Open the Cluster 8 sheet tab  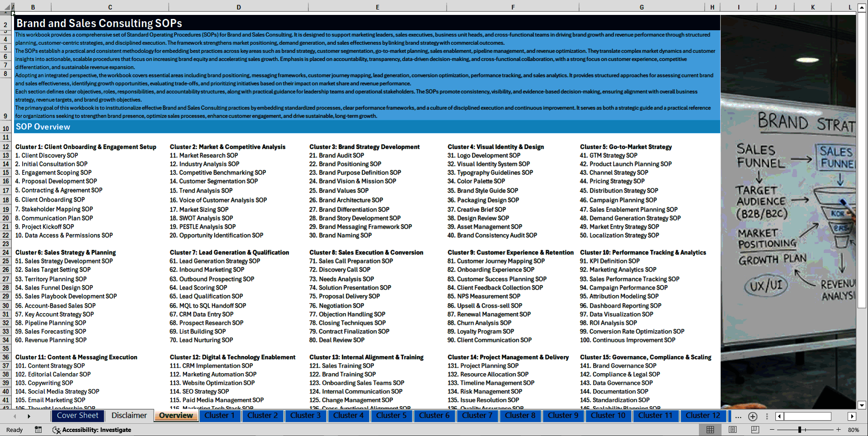[520, 416]
